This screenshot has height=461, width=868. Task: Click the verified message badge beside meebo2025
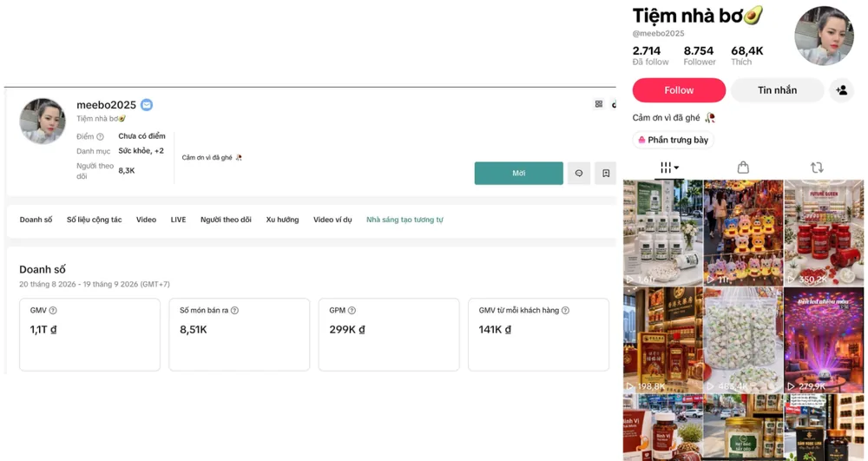[147, 104]
